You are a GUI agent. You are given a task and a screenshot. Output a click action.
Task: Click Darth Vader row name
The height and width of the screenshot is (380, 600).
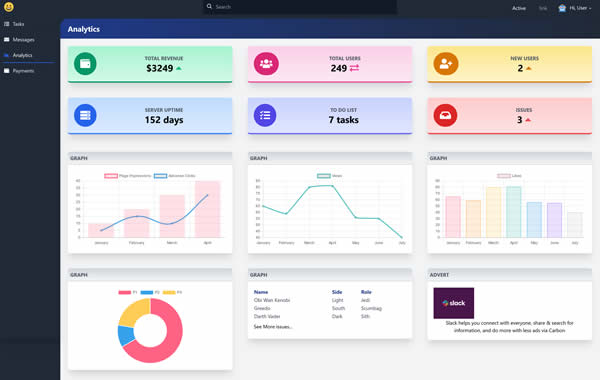pos(267,316)
